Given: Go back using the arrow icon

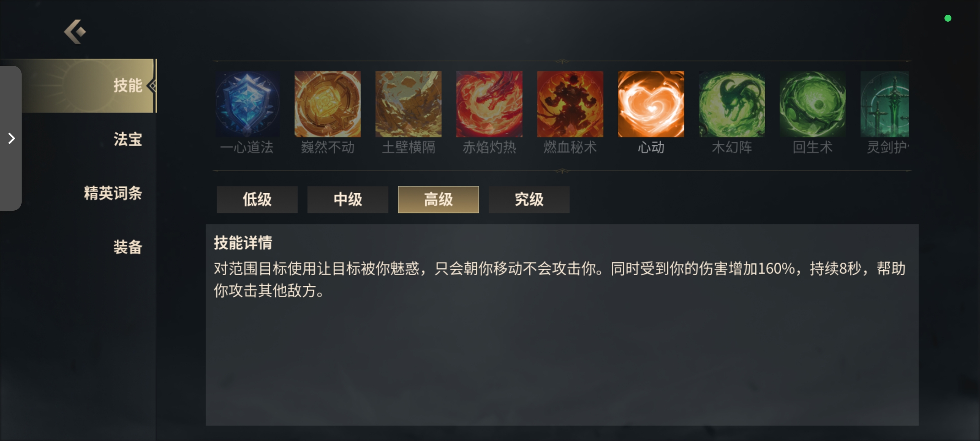Looking at the screenshot, I should click(75, 31).
